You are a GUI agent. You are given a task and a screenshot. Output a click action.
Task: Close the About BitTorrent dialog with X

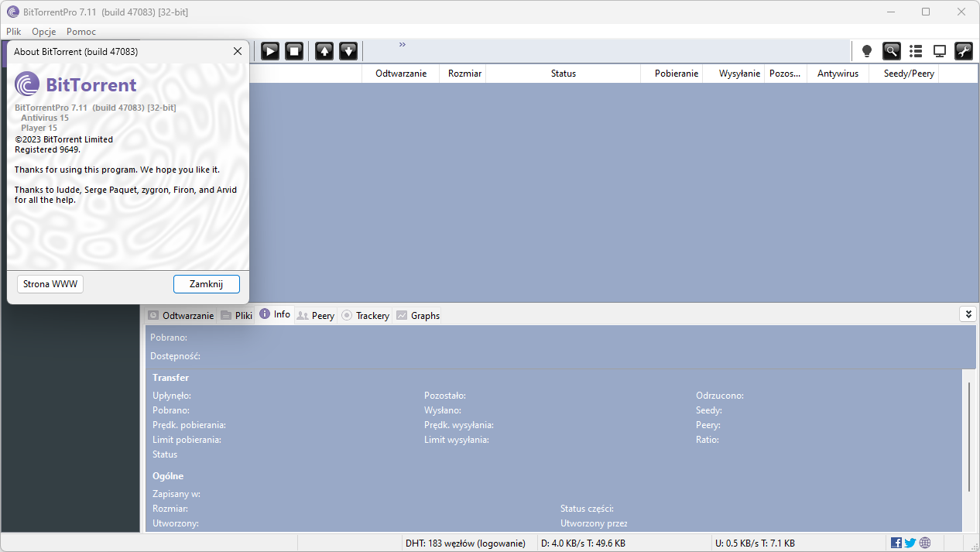click(x=238, y=51)
